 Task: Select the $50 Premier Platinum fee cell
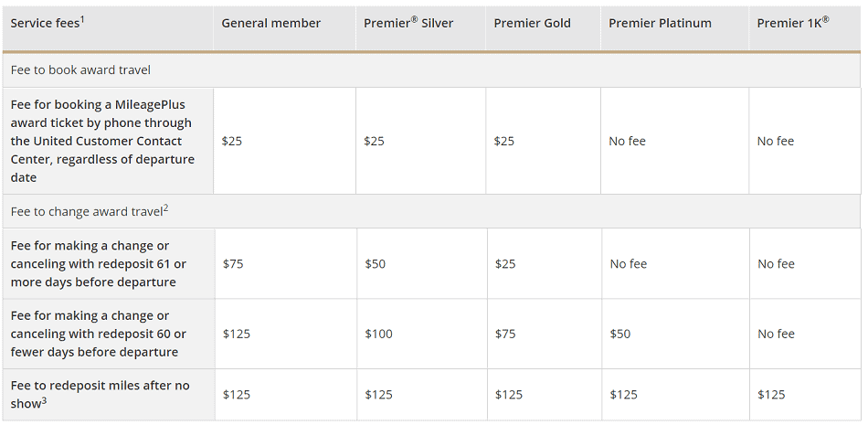coord(620,335)
